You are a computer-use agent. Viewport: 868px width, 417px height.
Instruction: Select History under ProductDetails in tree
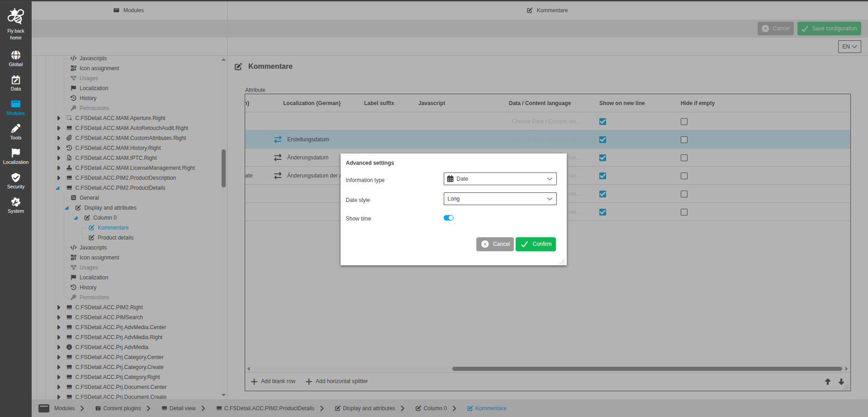[88, 288]
